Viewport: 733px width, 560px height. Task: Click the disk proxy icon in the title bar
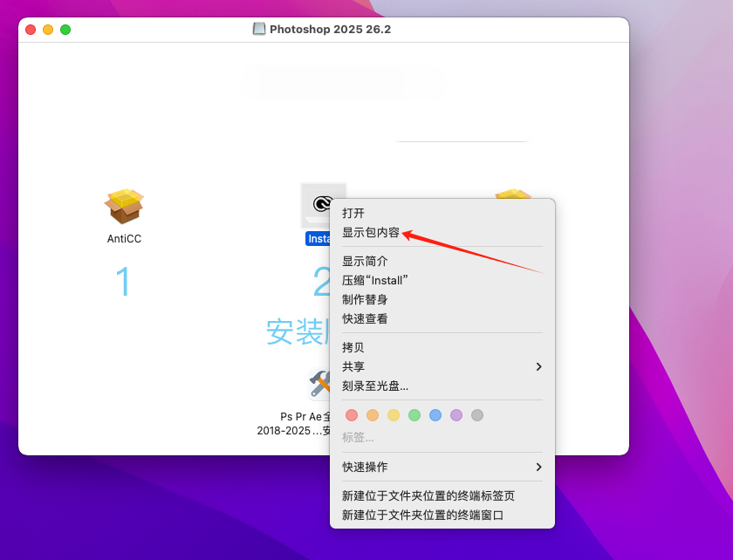(x=259, y=29)
